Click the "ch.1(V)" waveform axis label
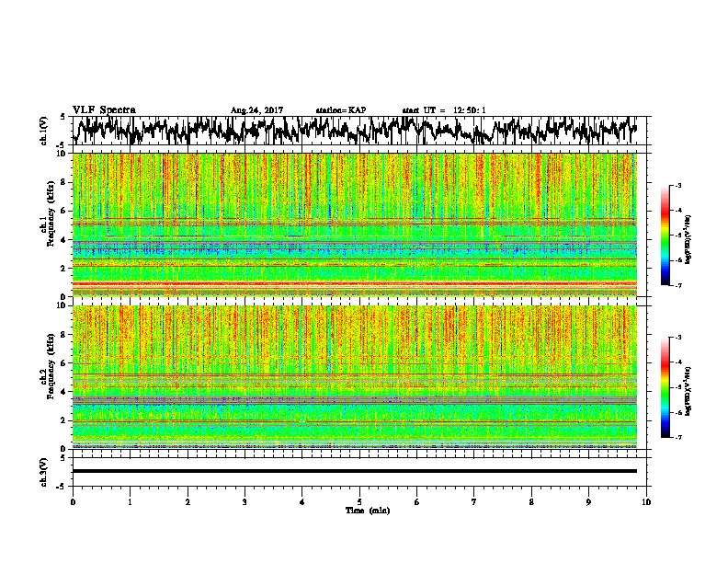Screen dimensions: 728x563 (x=44, y=131)
